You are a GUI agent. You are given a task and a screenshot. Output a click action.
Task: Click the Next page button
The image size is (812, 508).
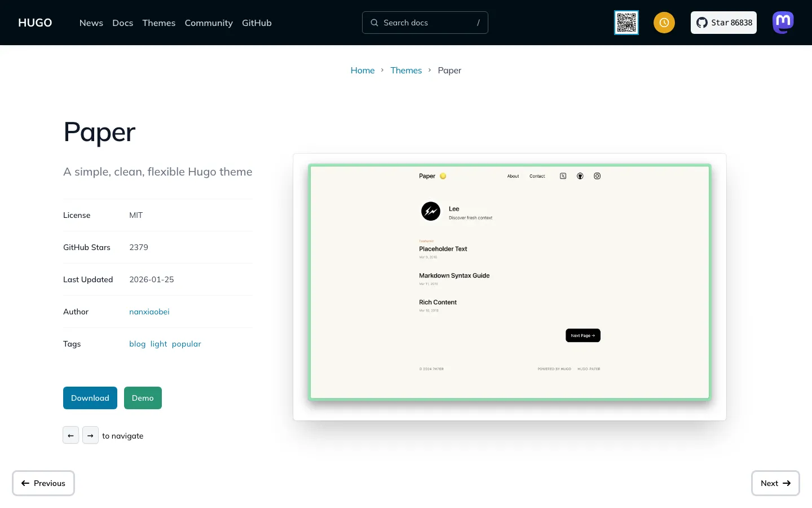(775, 483)
